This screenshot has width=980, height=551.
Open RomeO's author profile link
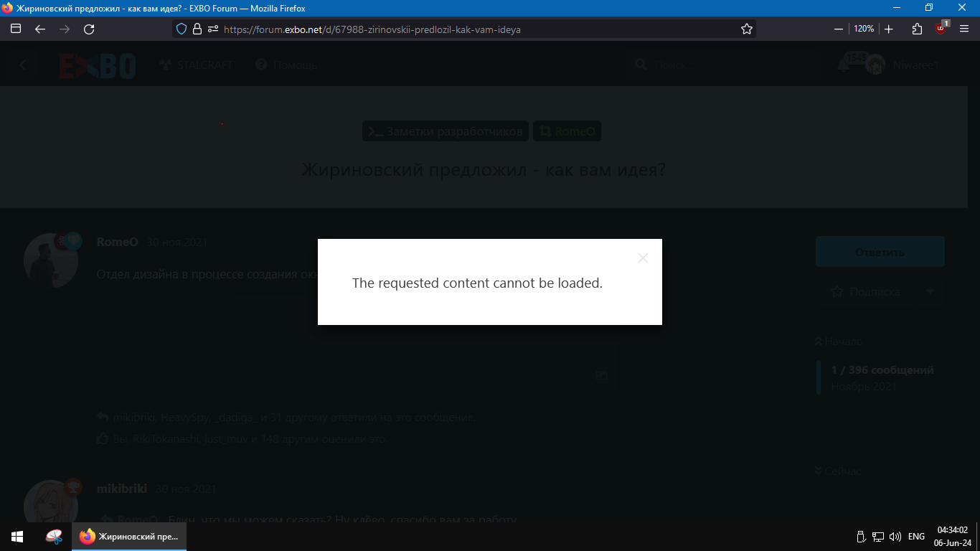coord(117,242)
